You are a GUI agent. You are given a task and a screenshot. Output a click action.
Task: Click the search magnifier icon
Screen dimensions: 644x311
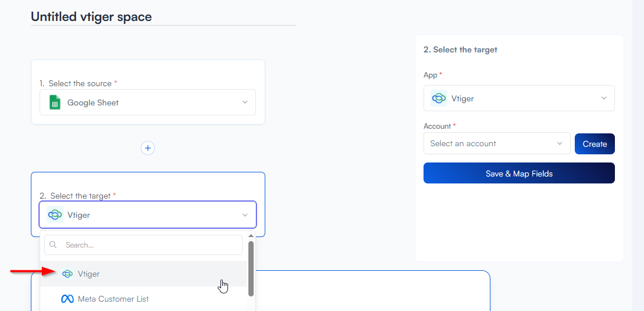54,245
